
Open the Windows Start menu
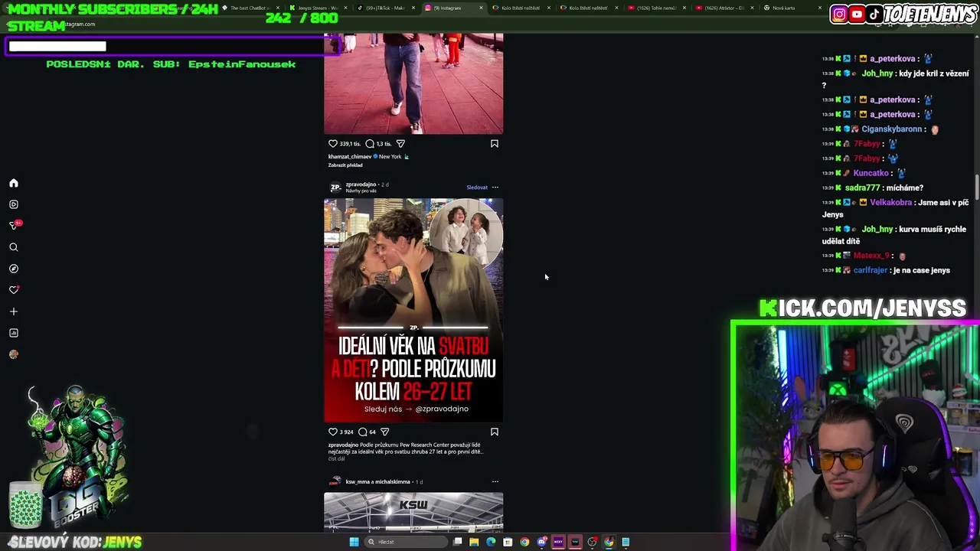354,542
